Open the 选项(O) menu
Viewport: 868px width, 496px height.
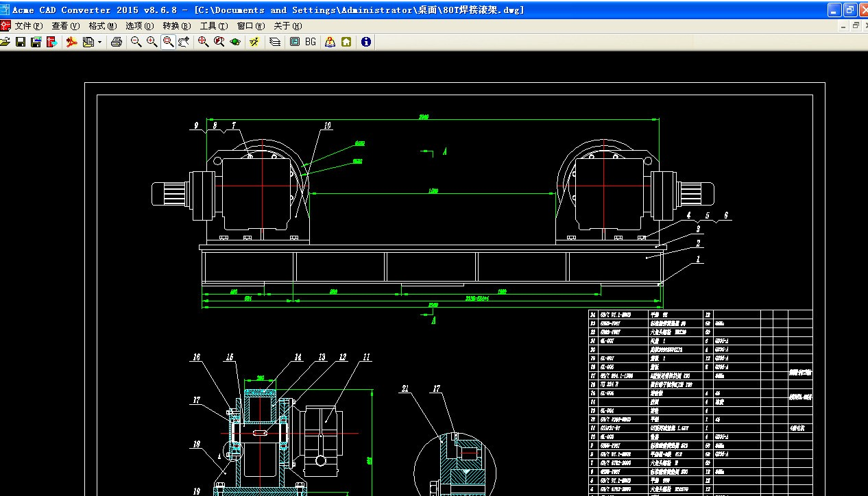[x=139, y=26]
